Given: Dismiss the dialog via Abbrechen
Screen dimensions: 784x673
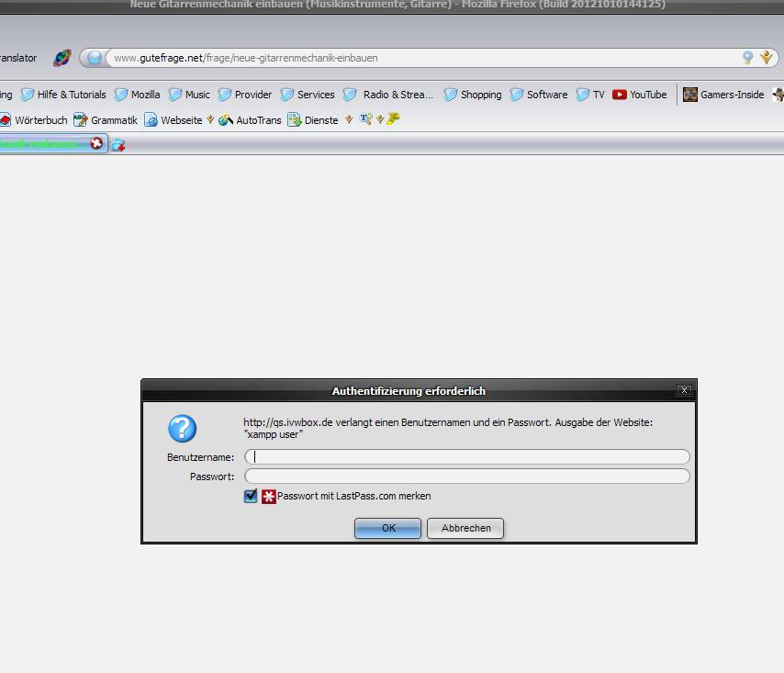Looking at the screenshot, I should pyautogui.click(x=465, y=528).
